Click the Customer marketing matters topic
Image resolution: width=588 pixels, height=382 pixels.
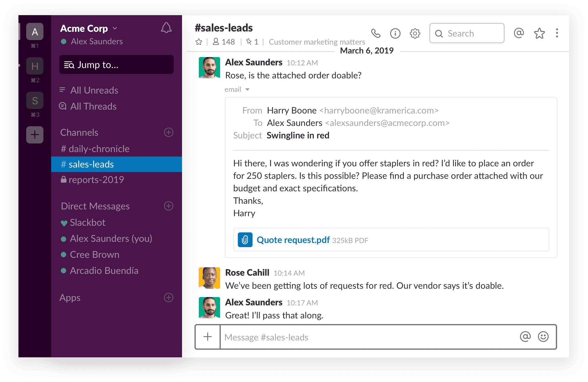click(317, 42)
